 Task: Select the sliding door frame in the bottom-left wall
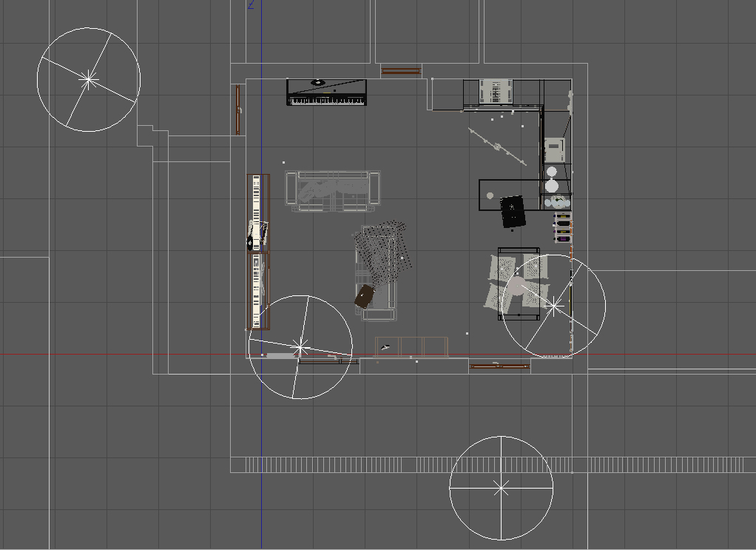pos(328,361)
